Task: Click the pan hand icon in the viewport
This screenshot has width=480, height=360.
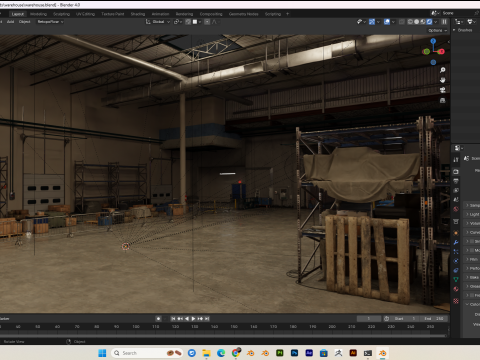Action: coord(442,80)
